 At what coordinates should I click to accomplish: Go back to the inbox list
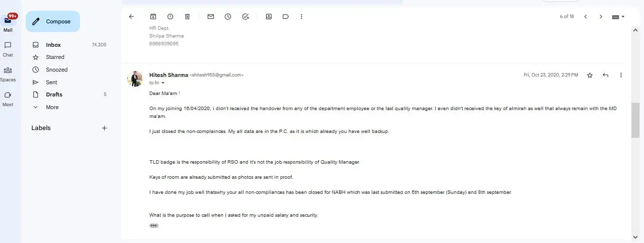pos(131,17)
